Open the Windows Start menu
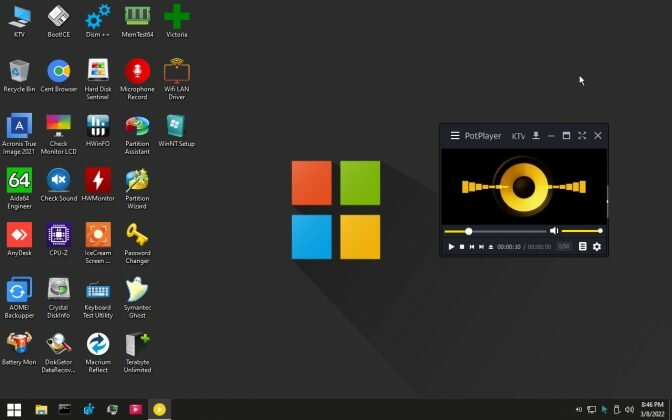The height and width of the screenshot is (420, 672). click(x=14, y=409)
